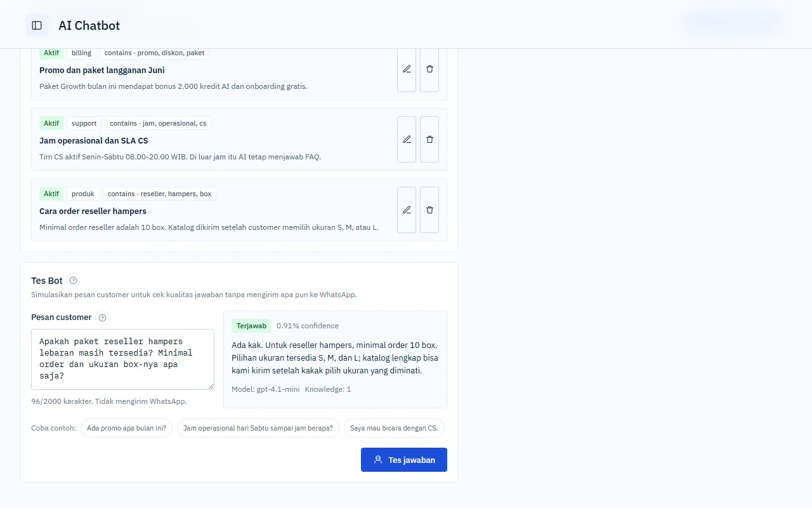Image resolution: width=812 pixels, height=508 pixels.
Task: Click the description starting 'Tim CS aktif Senin-Sabtu'
Action: (180, 157)
